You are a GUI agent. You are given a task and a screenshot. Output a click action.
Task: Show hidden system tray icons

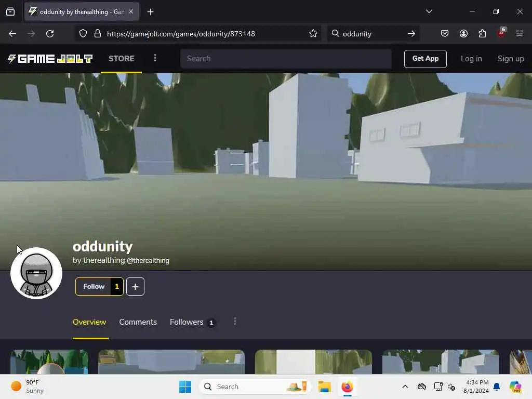pyautogui.click(x=405, y=387)
